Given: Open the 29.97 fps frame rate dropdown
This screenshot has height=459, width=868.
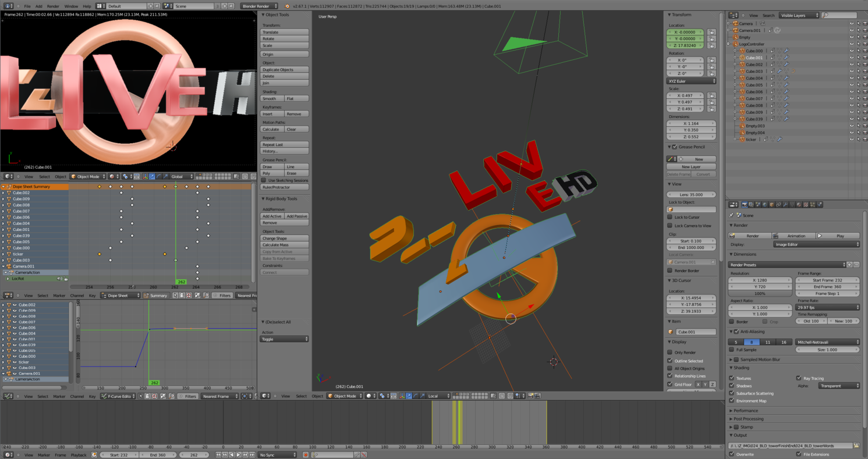Looking at the screenshot, I should coord(827,307).
